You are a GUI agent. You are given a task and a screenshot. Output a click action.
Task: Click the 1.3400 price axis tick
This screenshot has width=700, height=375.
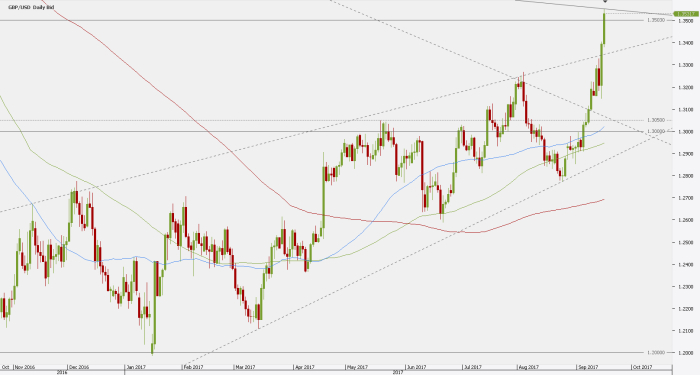(x=686, y=43)
